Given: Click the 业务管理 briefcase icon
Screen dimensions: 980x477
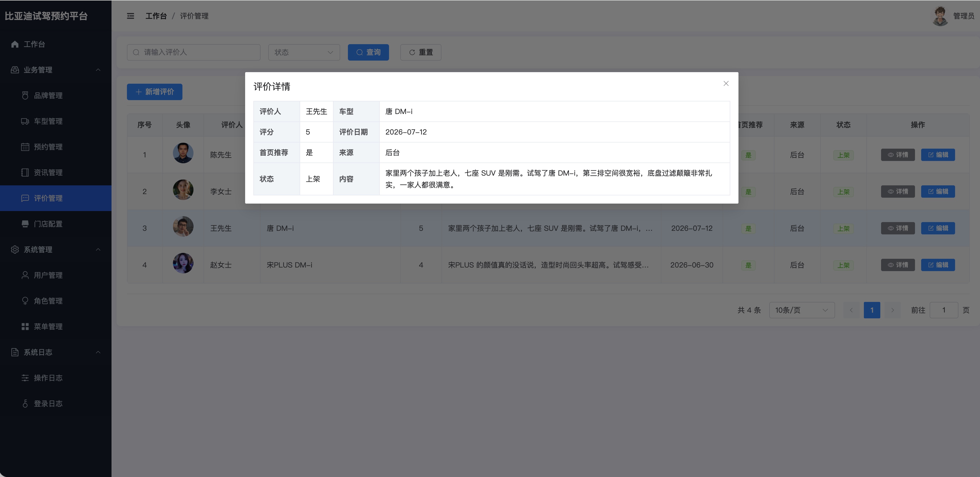Looking at the screenshot, I should [15, 70].
